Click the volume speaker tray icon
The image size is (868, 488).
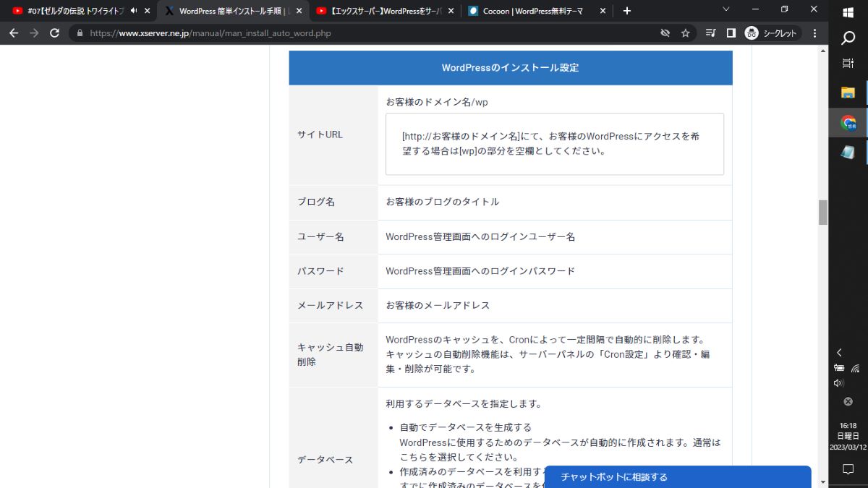[x=839, y=383]
